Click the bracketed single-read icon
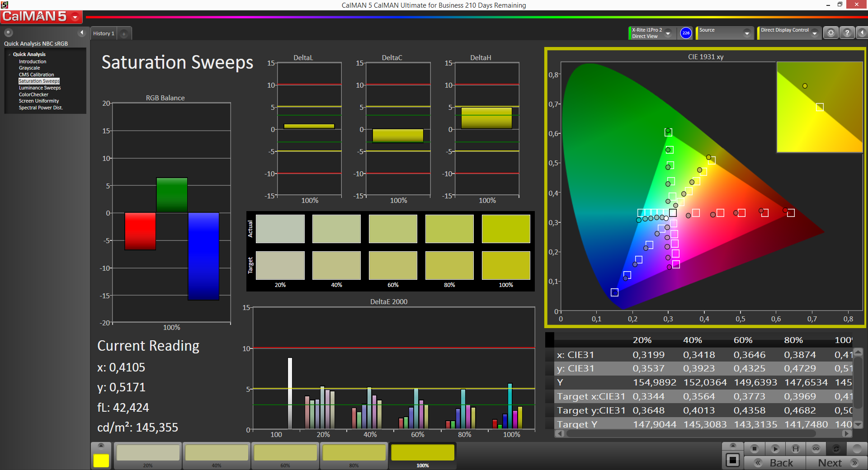This screenshot has width=868, height=470. click(795, 449)
